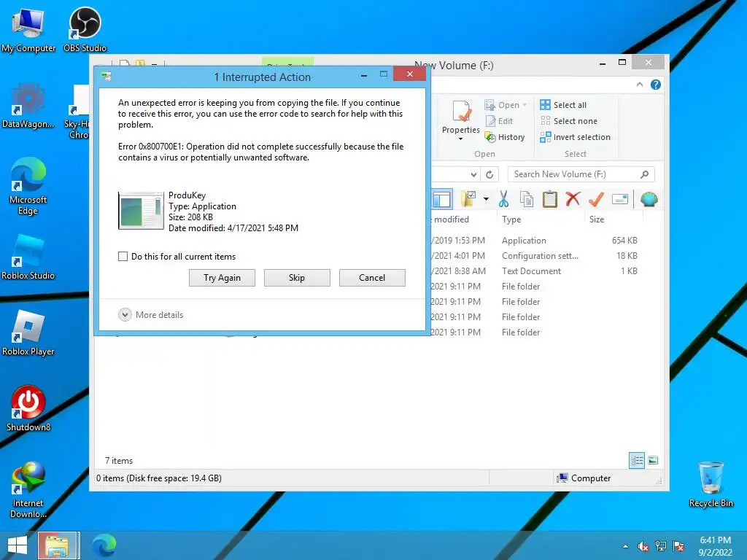747x560 pixels.
Task: Click History in the Open ribbon group
Action: pos(505,137)
